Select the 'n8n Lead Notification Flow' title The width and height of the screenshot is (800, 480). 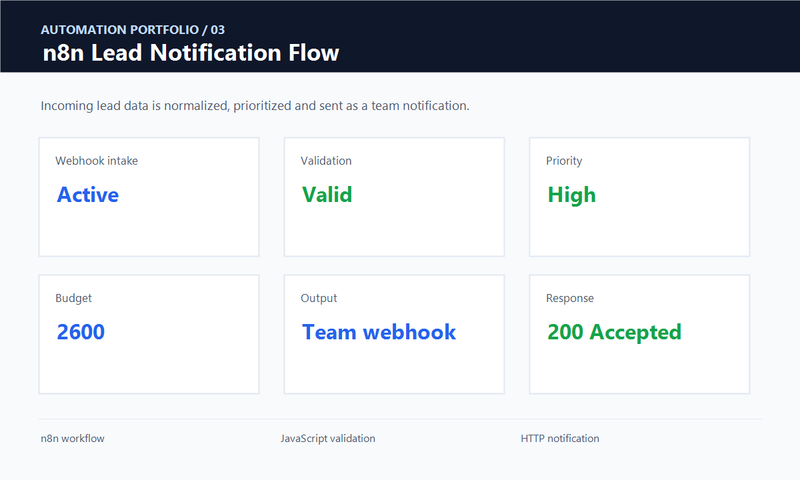(191, 53)
